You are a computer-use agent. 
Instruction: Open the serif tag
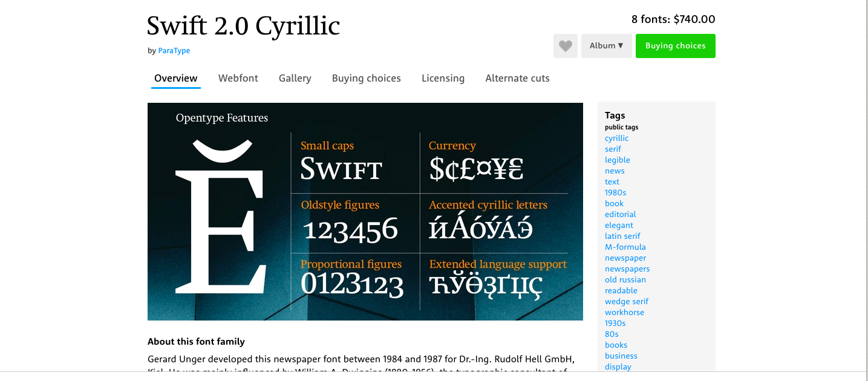click(x=613, y=149)
